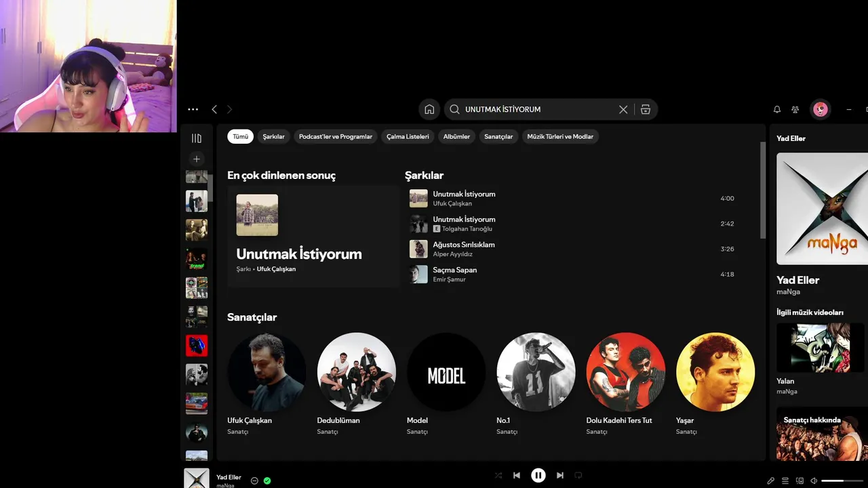This screenshot has height=488, width=868.
Task: Click the 4:00 duration of the first song
Action: (x=727, y=199)
